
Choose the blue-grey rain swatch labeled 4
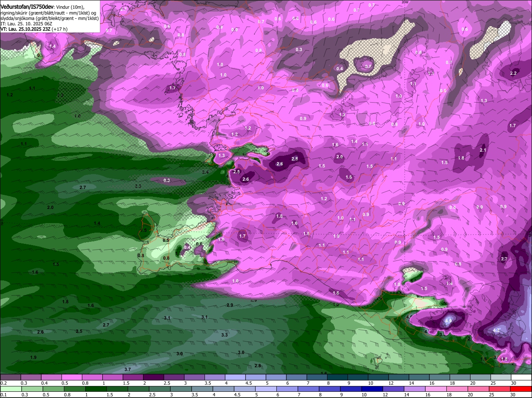point(223,389)
